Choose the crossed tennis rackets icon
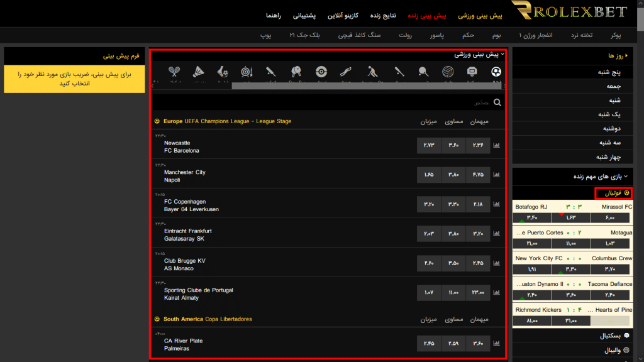 click(x=174, y=72)
